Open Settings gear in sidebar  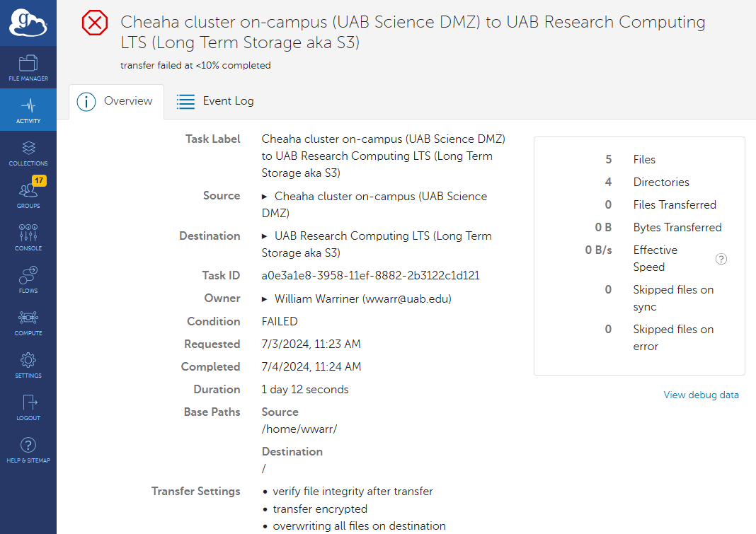point(28,364)
